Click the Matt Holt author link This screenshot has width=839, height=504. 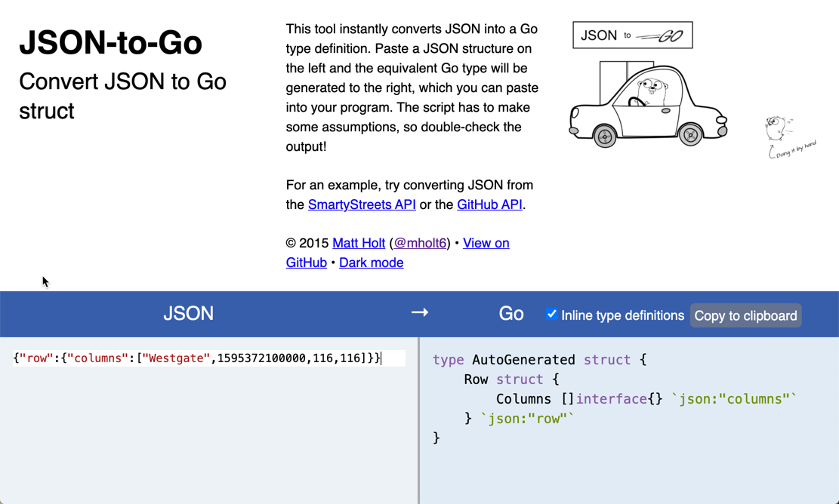[x=358, y=243]
